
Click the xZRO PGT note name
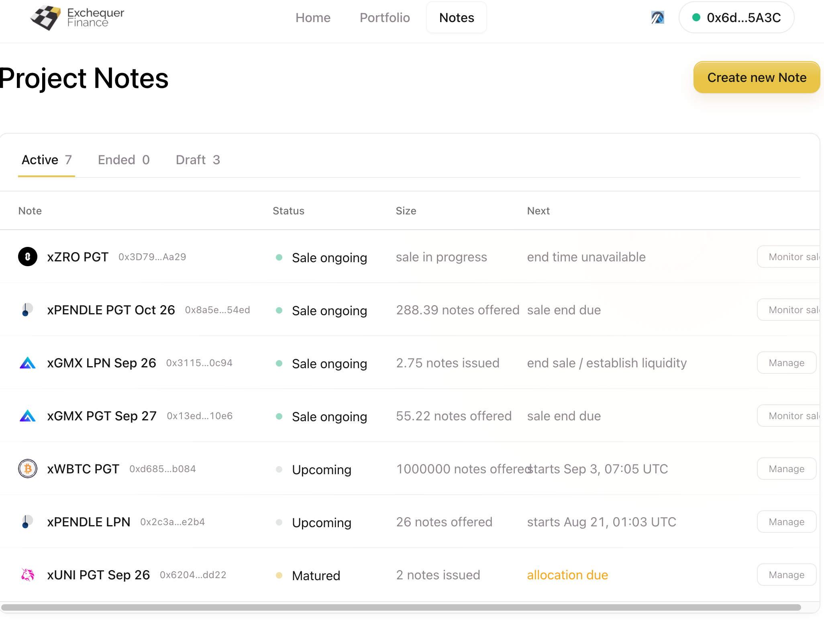[x=78, y=257]
